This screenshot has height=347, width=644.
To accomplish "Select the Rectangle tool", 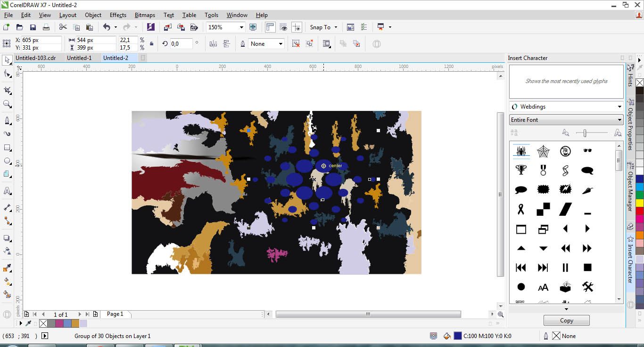I will (x=7, y=147).
